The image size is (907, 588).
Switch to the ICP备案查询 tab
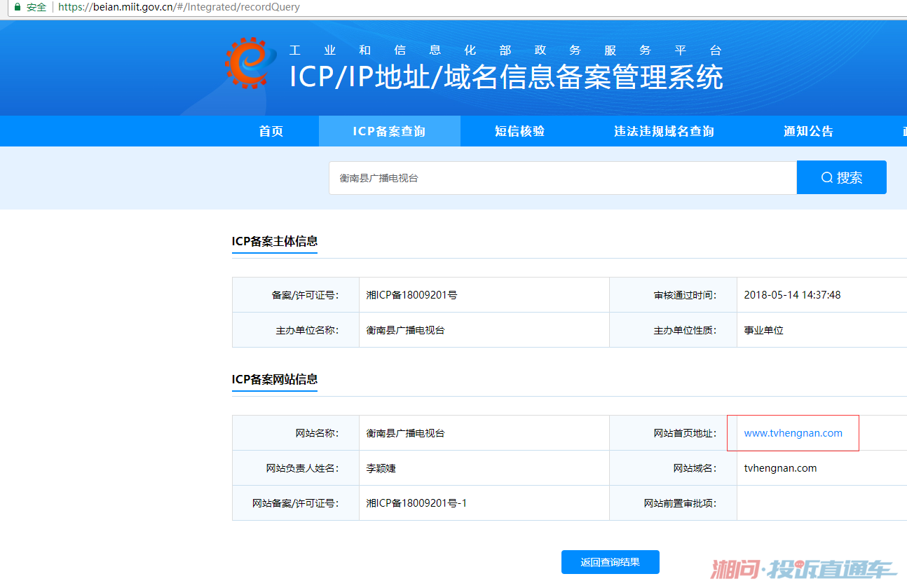(x=389, y=131)
